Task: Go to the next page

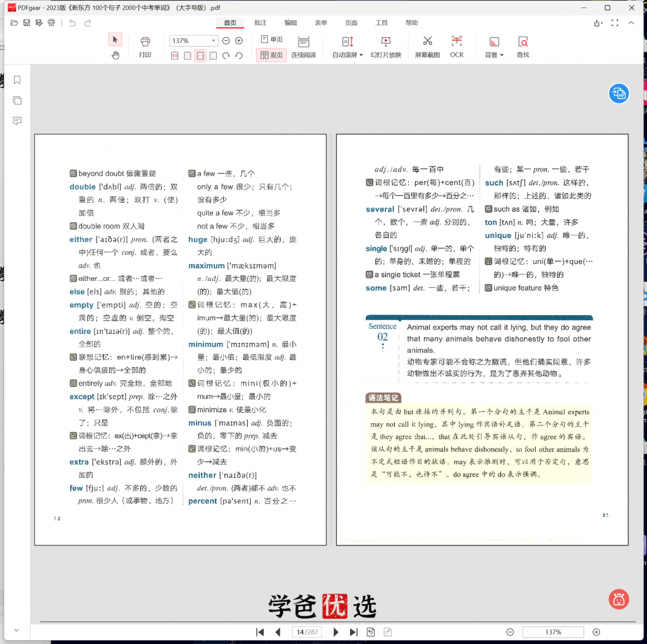Action: coord(336,632)
